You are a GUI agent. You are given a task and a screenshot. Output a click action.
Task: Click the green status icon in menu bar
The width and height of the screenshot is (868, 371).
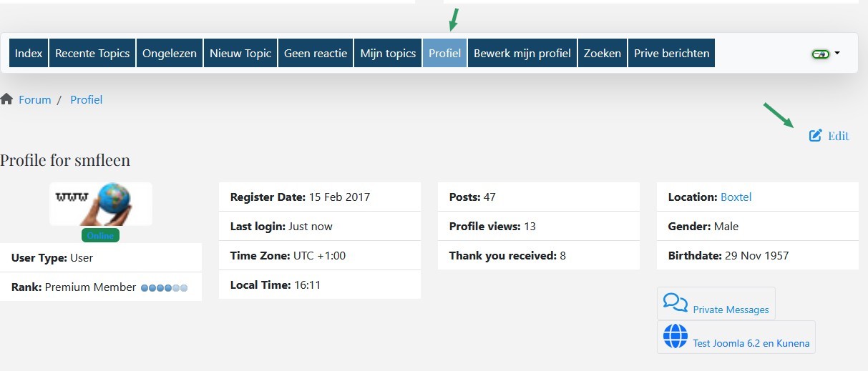(820, 54)
